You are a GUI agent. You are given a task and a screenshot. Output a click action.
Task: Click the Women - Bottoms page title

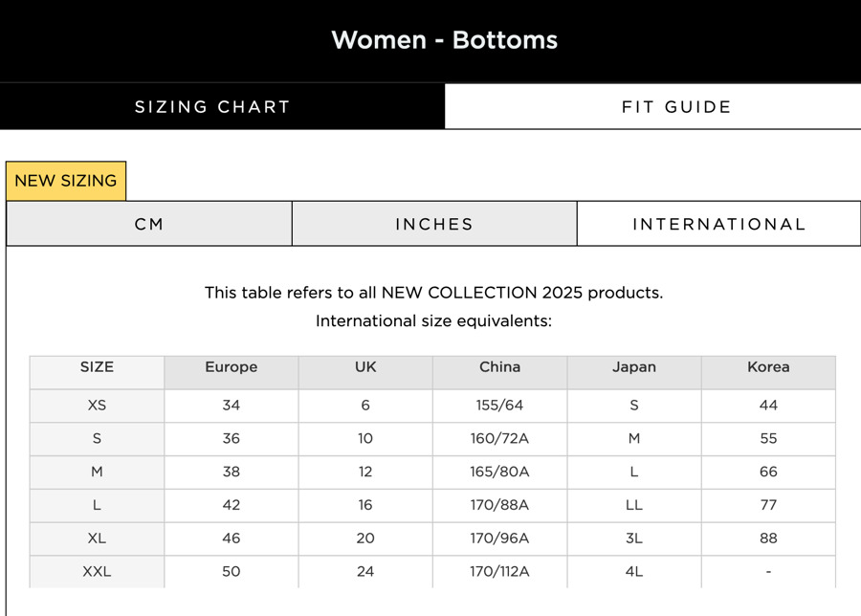pyautogui.click(x=444, y=40)
